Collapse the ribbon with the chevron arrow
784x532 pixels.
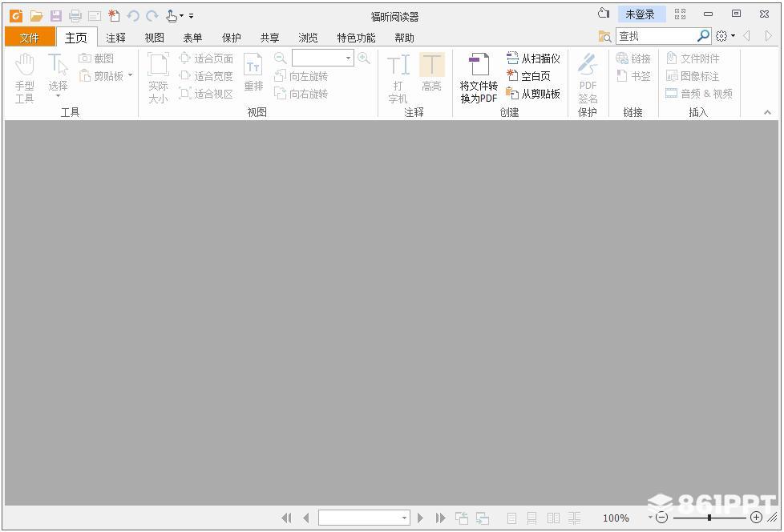click(767, 112)
